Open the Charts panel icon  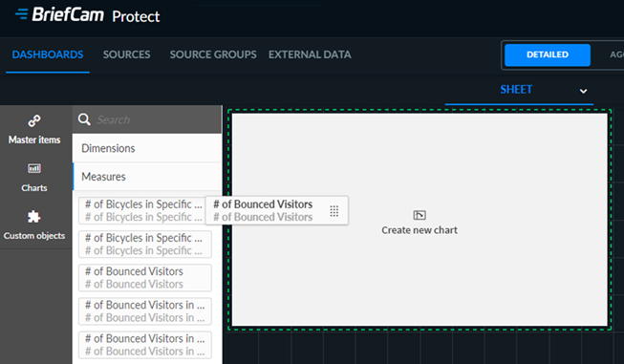point(34,169)
